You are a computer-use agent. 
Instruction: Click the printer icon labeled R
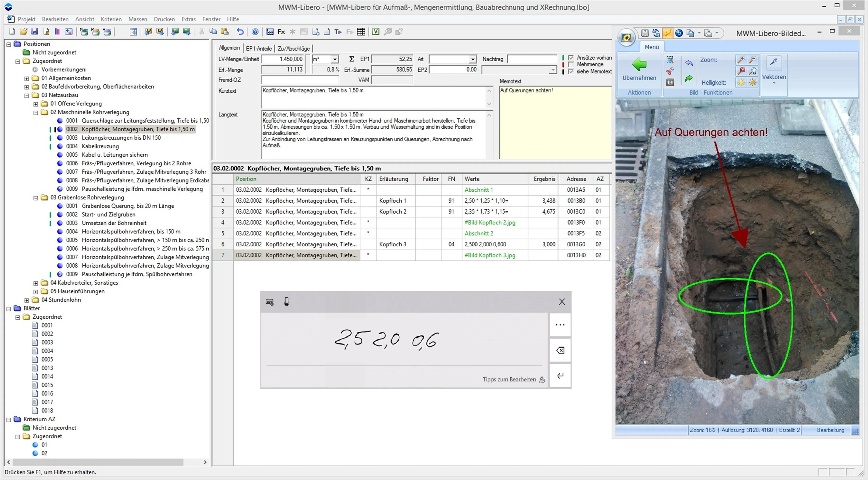[x=95, y=32]
